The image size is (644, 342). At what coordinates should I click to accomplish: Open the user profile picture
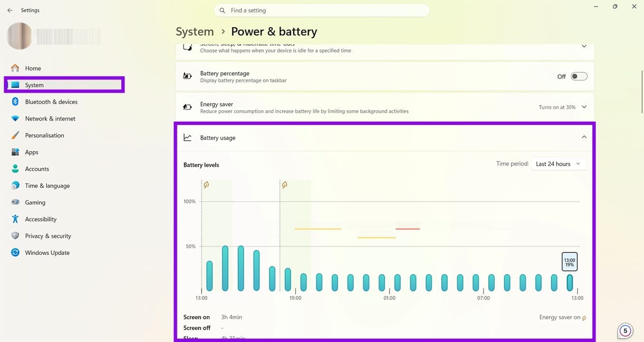click(x=19, y=36)
